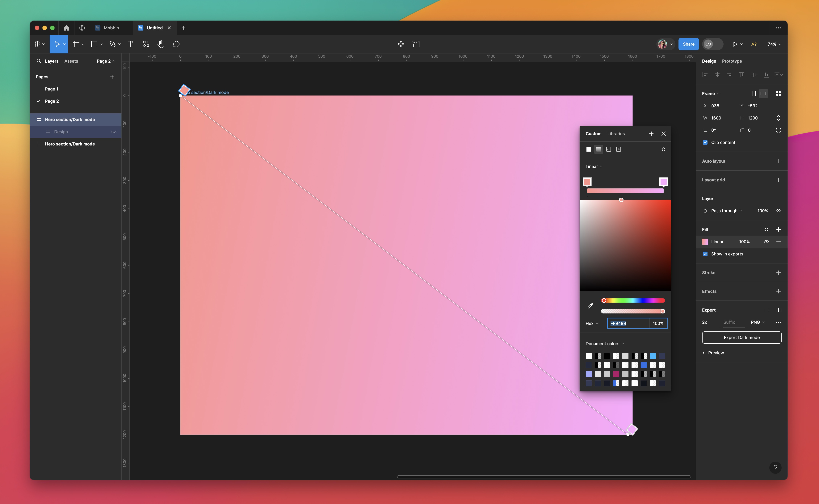
Task: Click the Hex value input field
Action: (x=628, y=323)
